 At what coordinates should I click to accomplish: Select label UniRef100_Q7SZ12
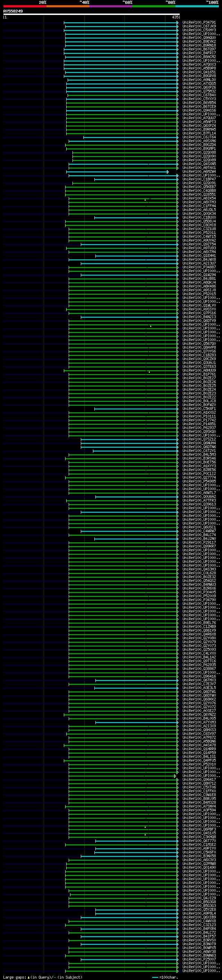click(199, 439)
